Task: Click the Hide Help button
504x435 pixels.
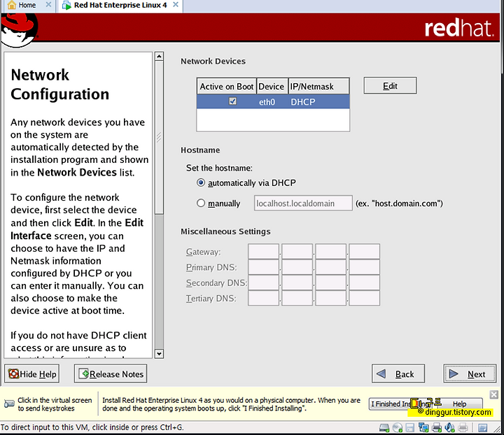Action: coord(31,373)
